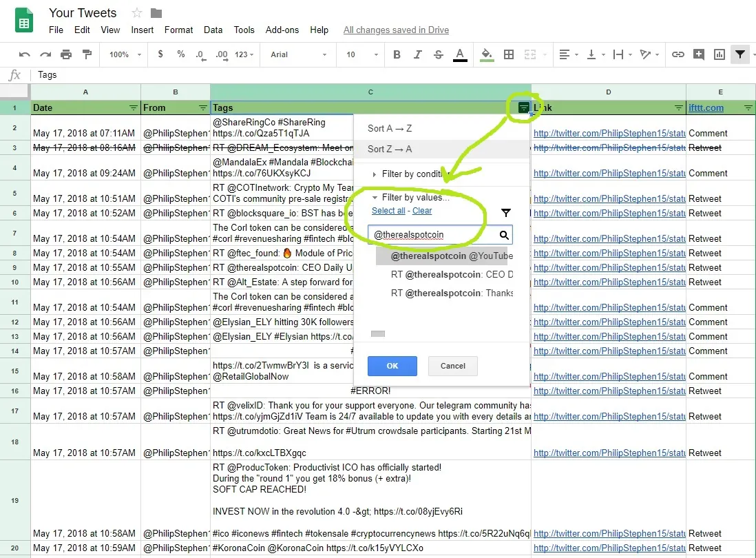Click the Tags column filter button
756x558 pixels.
(x=523, y=107)
